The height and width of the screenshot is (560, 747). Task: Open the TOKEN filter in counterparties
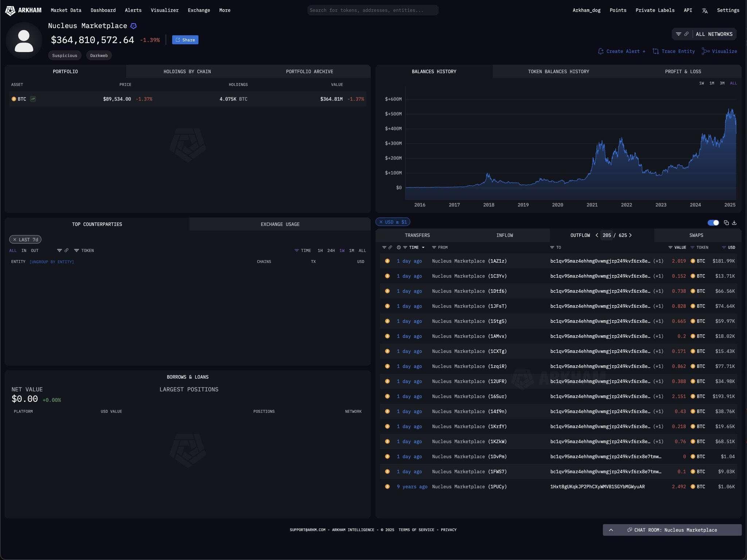pos(84,250)
